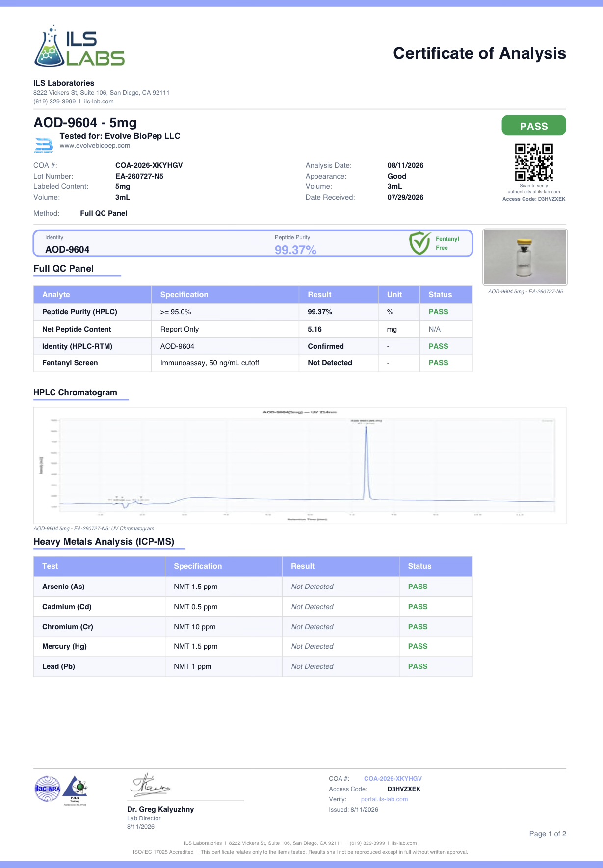Click the ilac-MRA accreditation seal

[x=47, y=789]
